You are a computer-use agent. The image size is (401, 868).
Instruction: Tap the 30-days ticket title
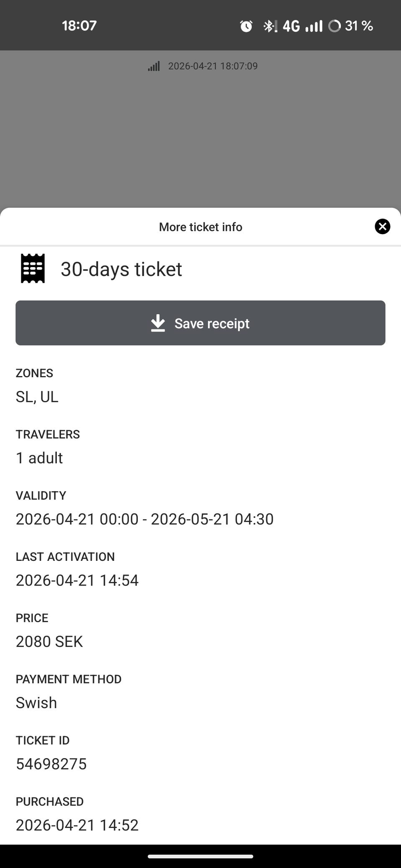[121, 269]
